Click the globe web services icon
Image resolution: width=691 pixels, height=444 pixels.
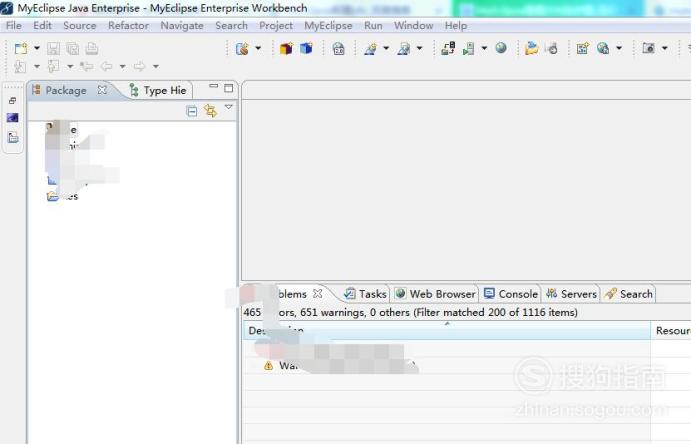click(603, 48)
